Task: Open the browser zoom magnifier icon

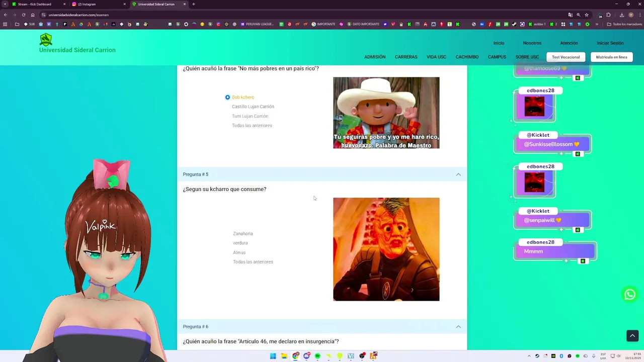Action: pyautogui.click(x=578, y=15)
